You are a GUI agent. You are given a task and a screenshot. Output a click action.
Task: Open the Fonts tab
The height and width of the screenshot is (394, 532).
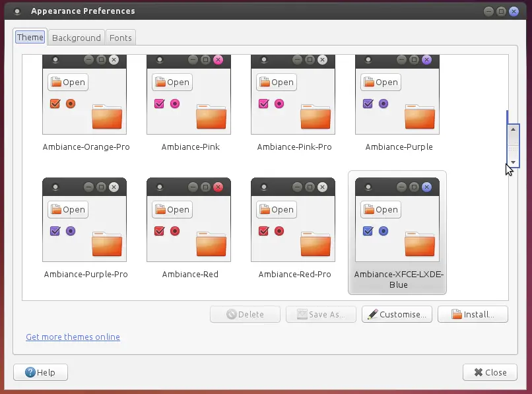[120, 38]
